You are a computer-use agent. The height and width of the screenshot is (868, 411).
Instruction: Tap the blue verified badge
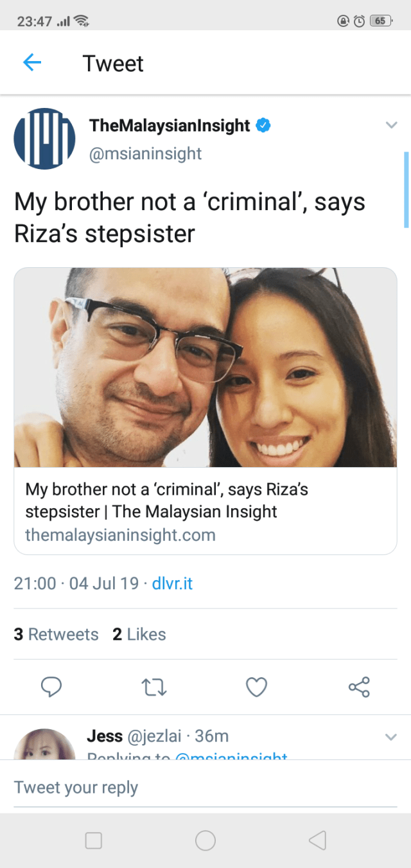(263, 125)
